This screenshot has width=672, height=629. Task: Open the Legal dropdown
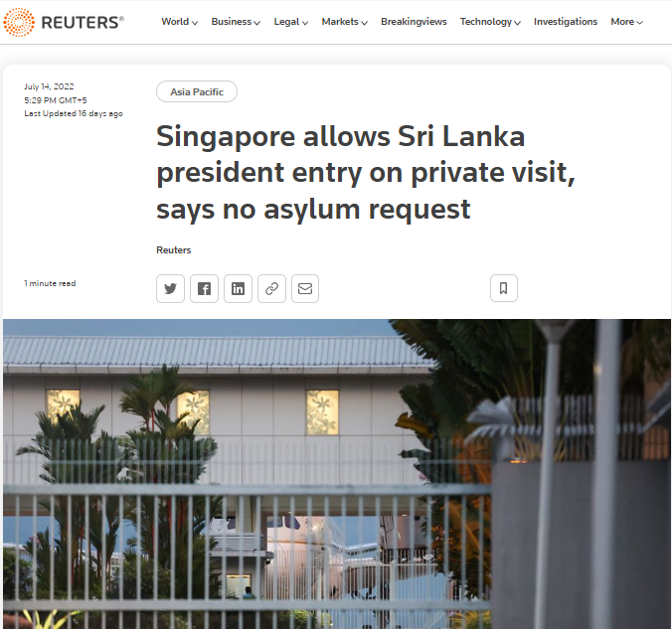(290, 22)
